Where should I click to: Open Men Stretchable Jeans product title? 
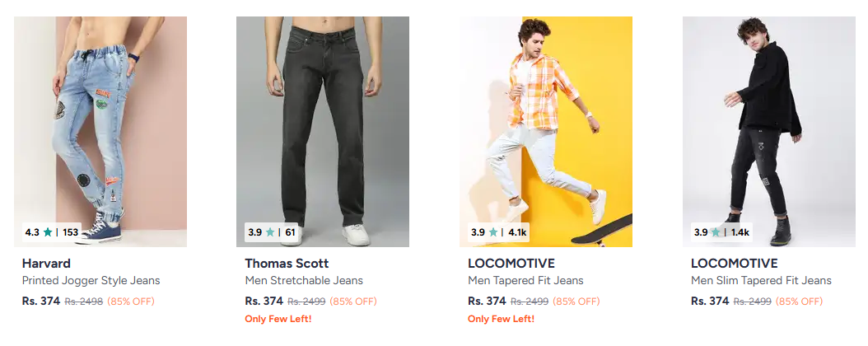[x=304, y=281]
